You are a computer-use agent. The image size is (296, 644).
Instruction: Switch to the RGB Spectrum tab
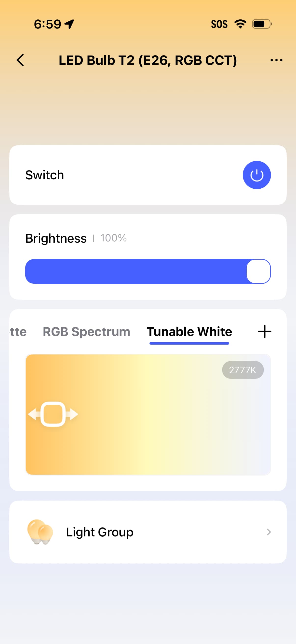pyautogui.click(x=86, y=332)
